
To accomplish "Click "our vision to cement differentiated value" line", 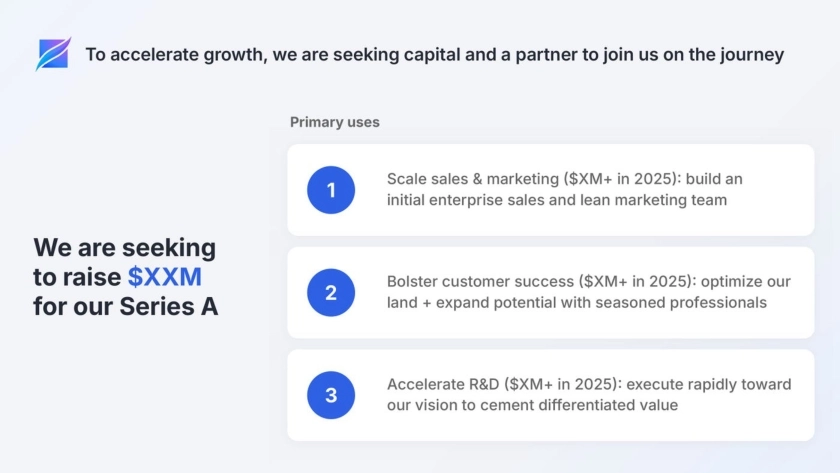I will click(532, 405).
